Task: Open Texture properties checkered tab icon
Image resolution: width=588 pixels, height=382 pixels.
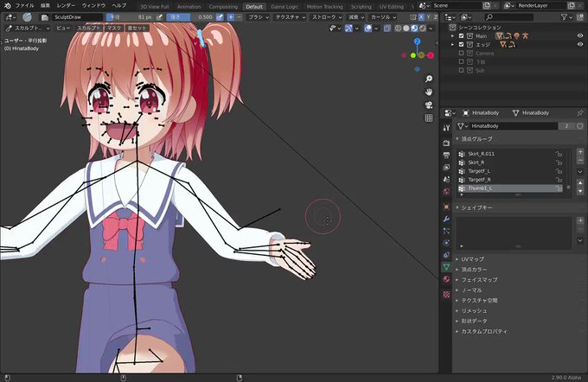Action: [446, 295]
